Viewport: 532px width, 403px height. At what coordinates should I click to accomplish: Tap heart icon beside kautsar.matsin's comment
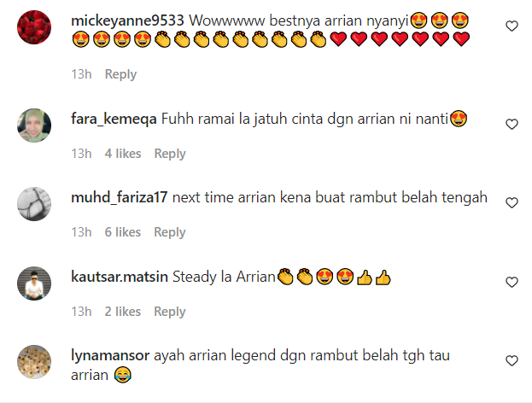click(512, 282)
